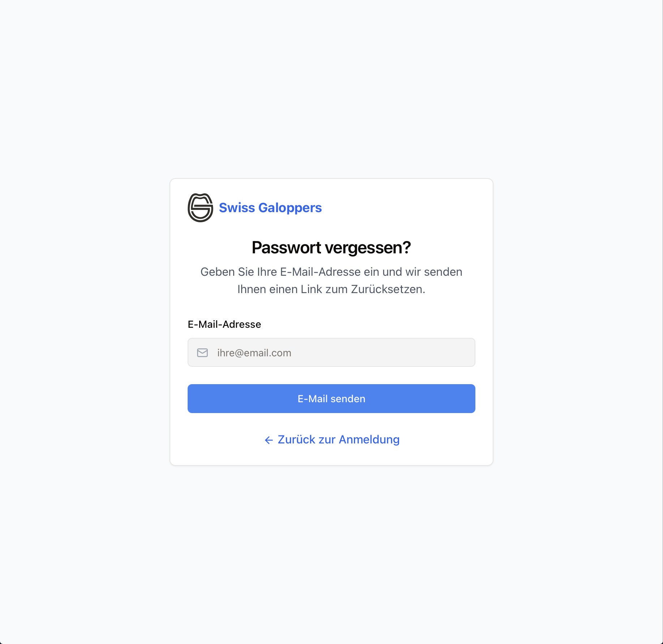
Task: Submit with the E-Mail senden button
Action: (331, 399)
